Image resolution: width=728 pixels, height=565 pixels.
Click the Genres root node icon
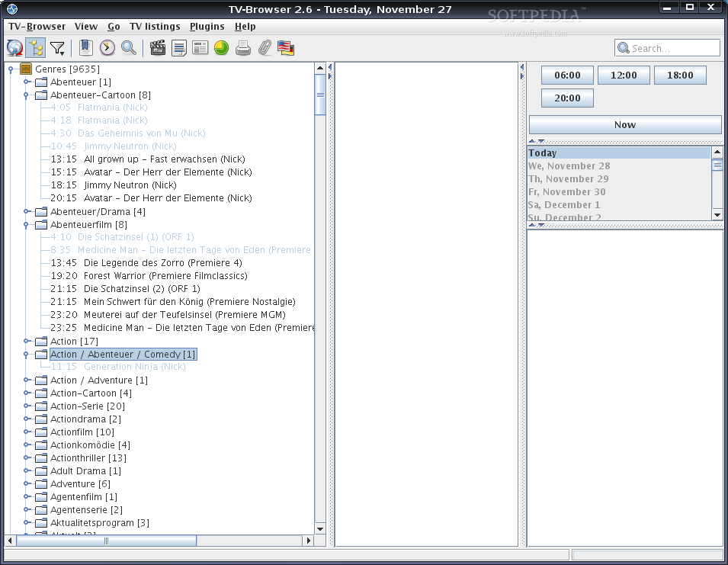pos(26,69)
